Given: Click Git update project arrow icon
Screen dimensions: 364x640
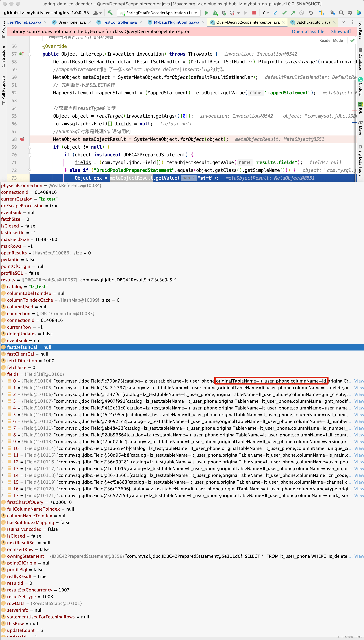Looking at the screenshot, I should [x=276, y=13].
